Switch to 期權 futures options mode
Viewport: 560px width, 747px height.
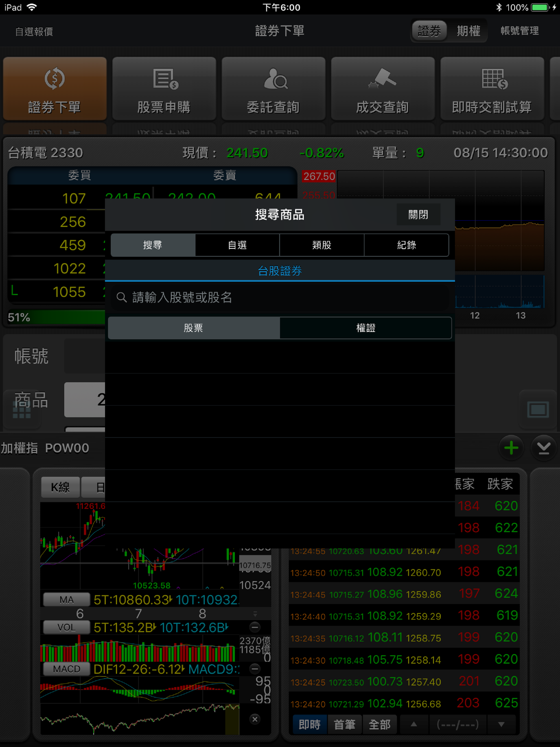(x=468, y=31)
